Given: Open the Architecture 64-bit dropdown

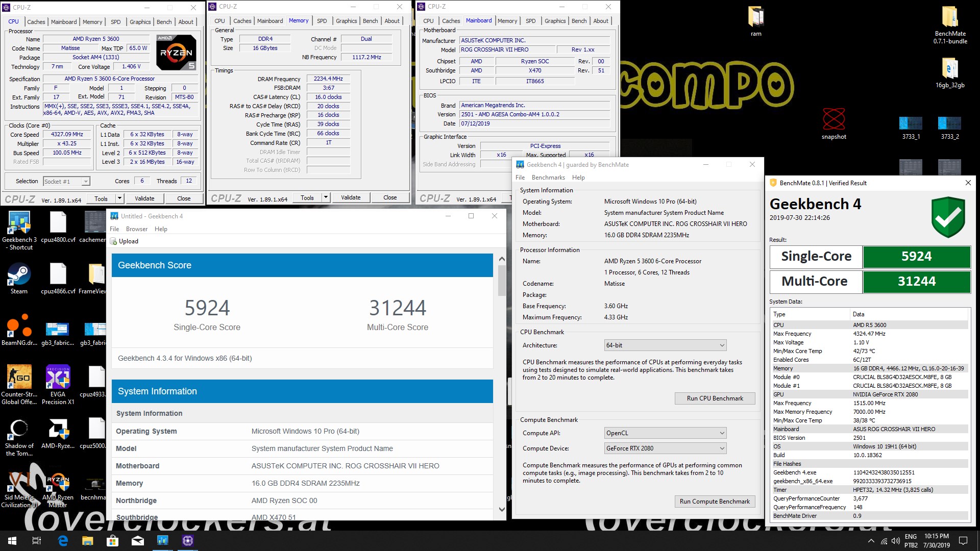Looking at the screenshot, I should (665, 345).
